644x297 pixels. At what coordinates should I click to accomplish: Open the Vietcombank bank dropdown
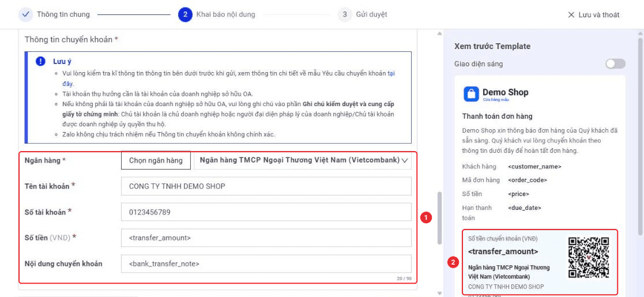302,161
